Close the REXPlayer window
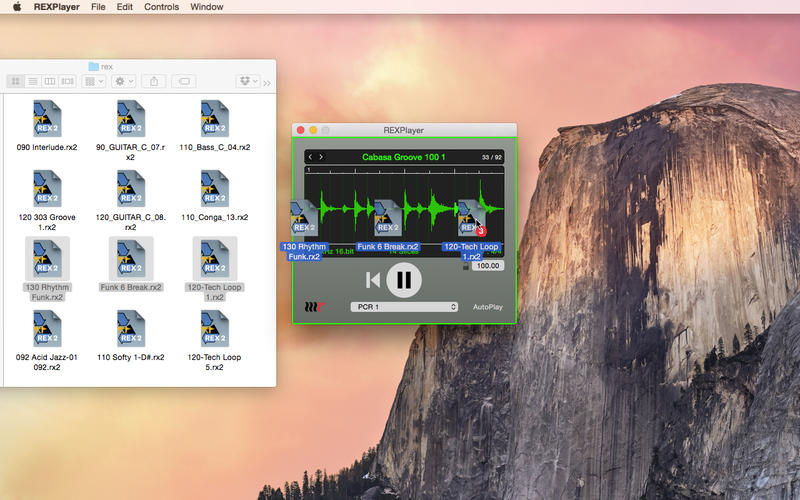 301,130
